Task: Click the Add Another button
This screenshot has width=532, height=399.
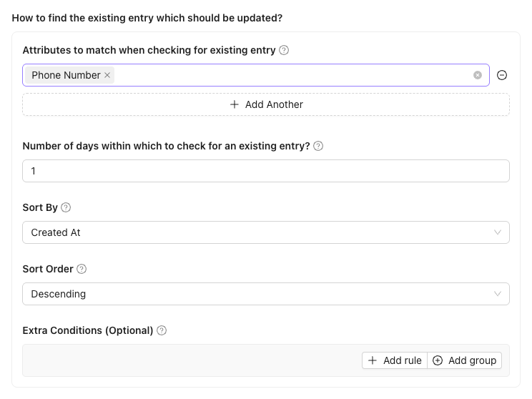Action: 266,104
